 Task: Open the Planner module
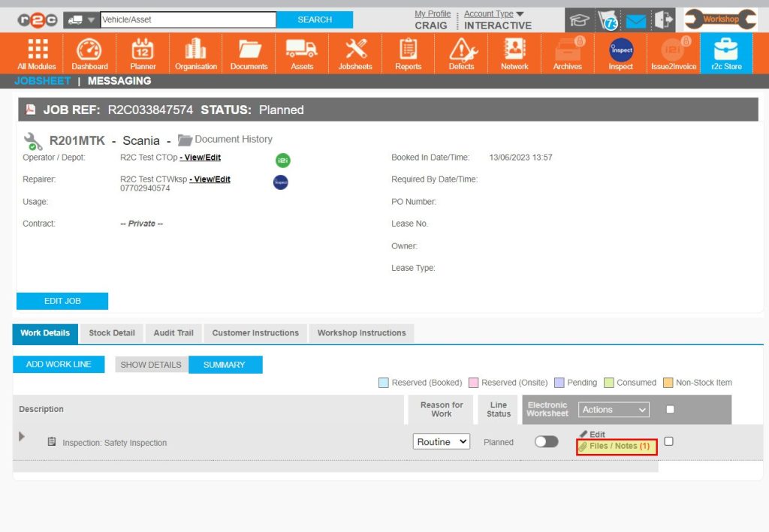tap(142, 53)
